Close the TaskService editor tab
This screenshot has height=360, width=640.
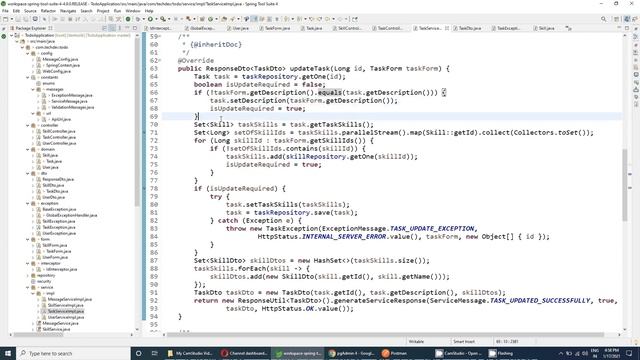(447, 28)
